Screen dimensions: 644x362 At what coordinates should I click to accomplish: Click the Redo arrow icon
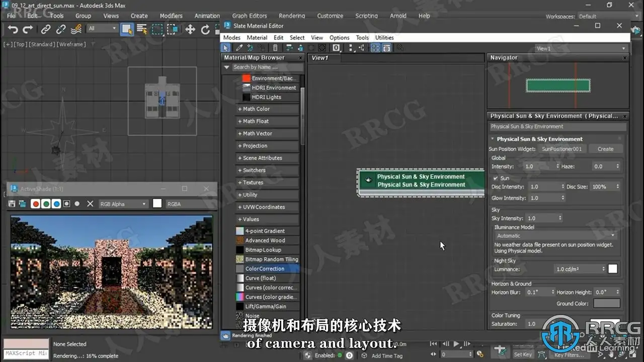[28, 29]
